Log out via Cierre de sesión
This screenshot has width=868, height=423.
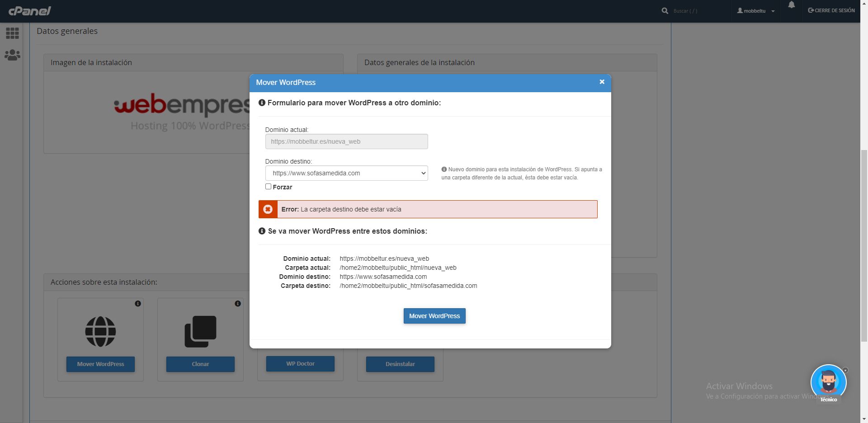pyautogui.click(x=831, y=10)
